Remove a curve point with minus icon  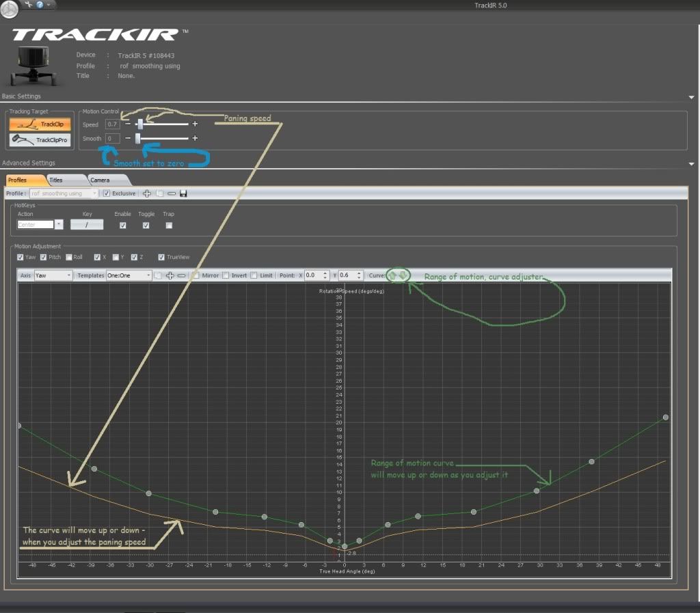pyautogui.click(x=181, y=275)
